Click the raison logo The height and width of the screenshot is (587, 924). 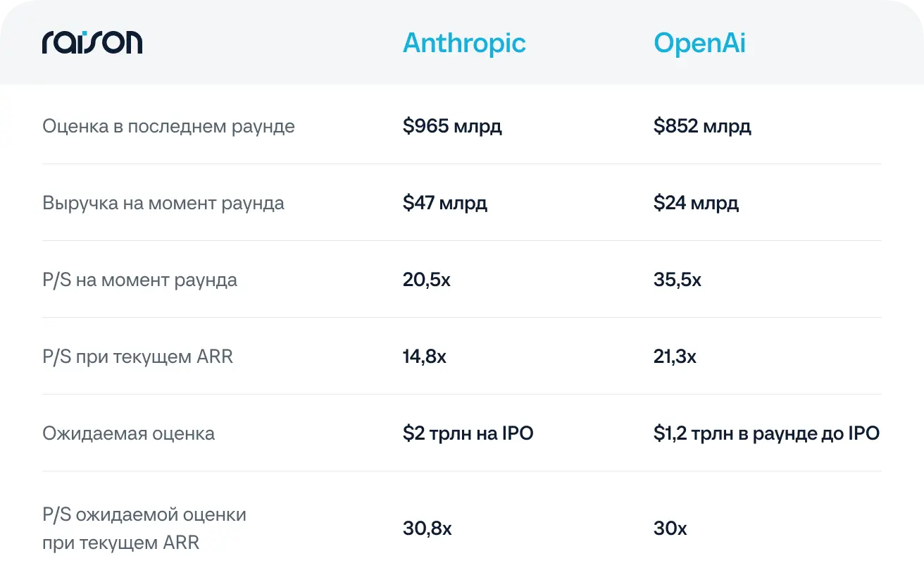[92, 42]
